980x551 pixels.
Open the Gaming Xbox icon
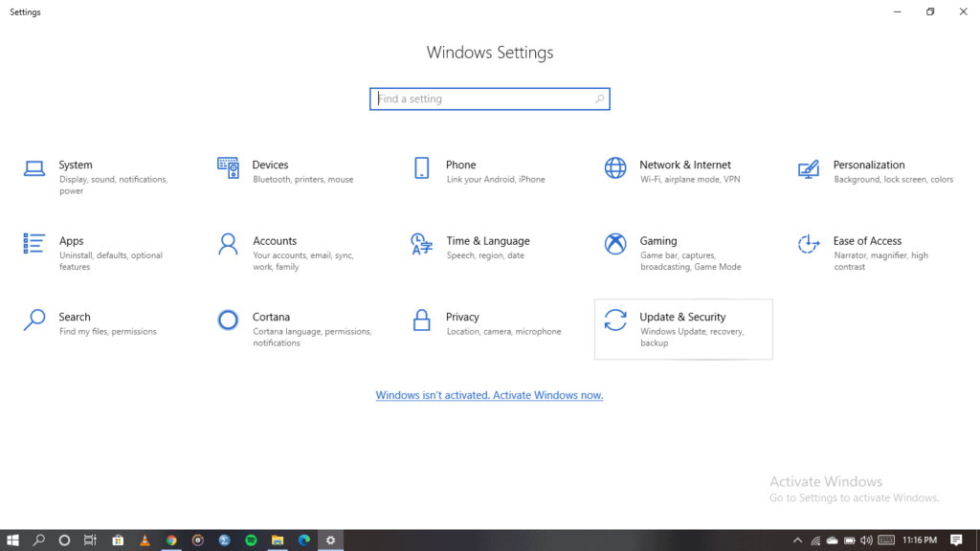tap(615, 244)
